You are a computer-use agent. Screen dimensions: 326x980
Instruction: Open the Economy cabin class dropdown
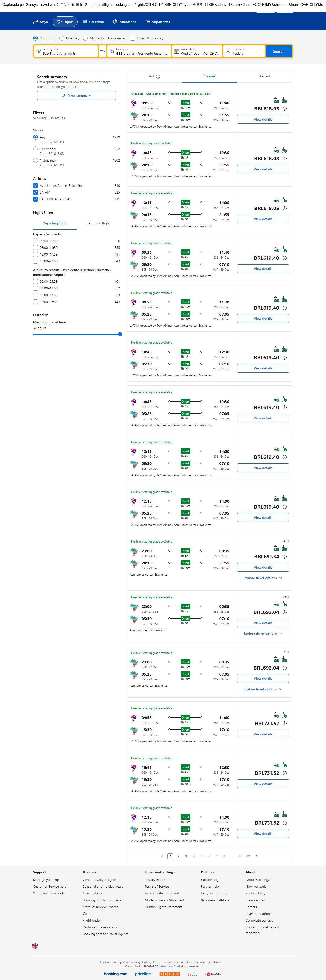click(x=116, y=38)
